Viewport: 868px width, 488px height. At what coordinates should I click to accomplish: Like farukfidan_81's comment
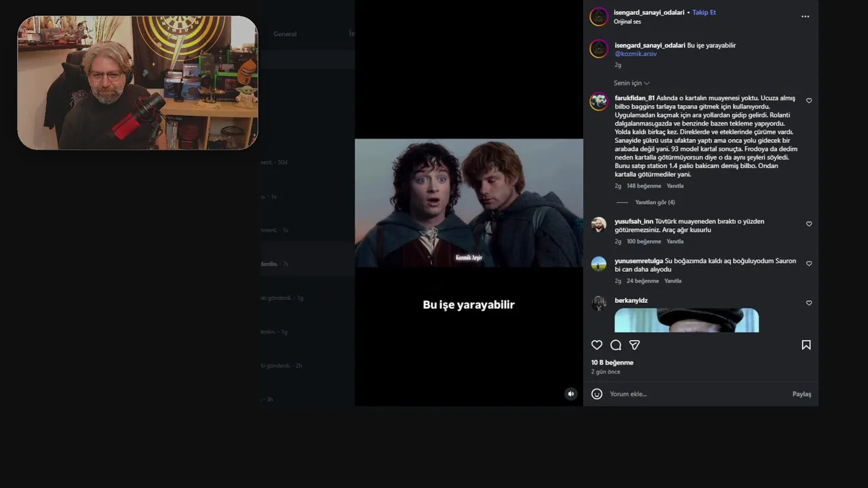(x=809, y=100)
